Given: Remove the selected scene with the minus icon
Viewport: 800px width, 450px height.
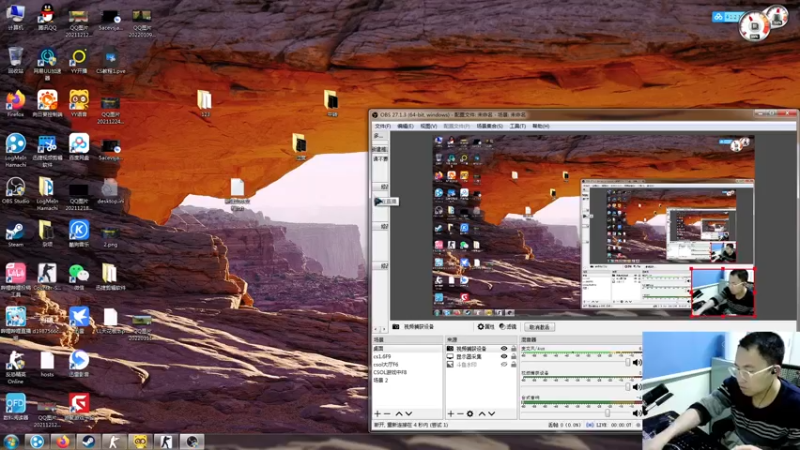Looking at the screenshot, I should pos(387,414).
